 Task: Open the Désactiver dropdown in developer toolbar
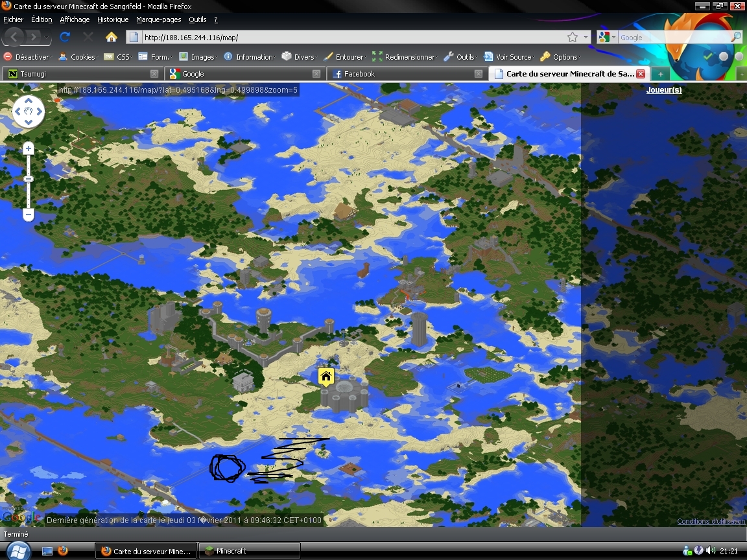[28, 56]
